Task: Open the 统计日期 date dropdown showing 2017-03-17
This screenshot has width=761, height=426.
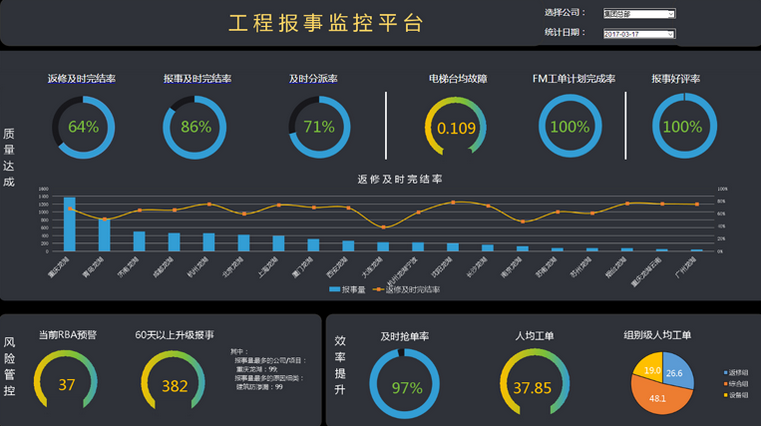Action: 639,33
